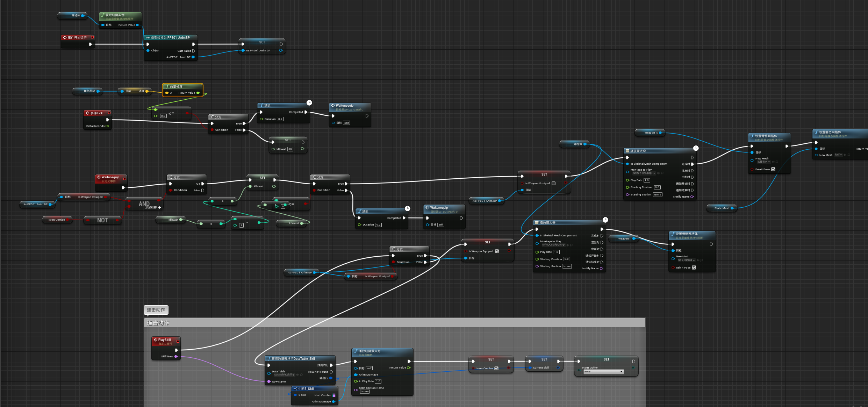Enable the unchecked Is Weapon Equiped checkbox
Viewport: 868px width, 407px height.
(x=553, y=183)
